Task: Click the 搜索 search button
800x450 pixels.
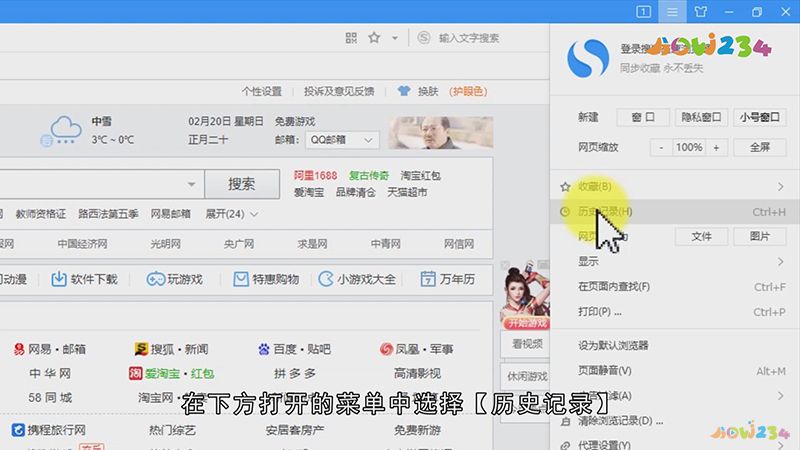Action: (x=242, y=184)
